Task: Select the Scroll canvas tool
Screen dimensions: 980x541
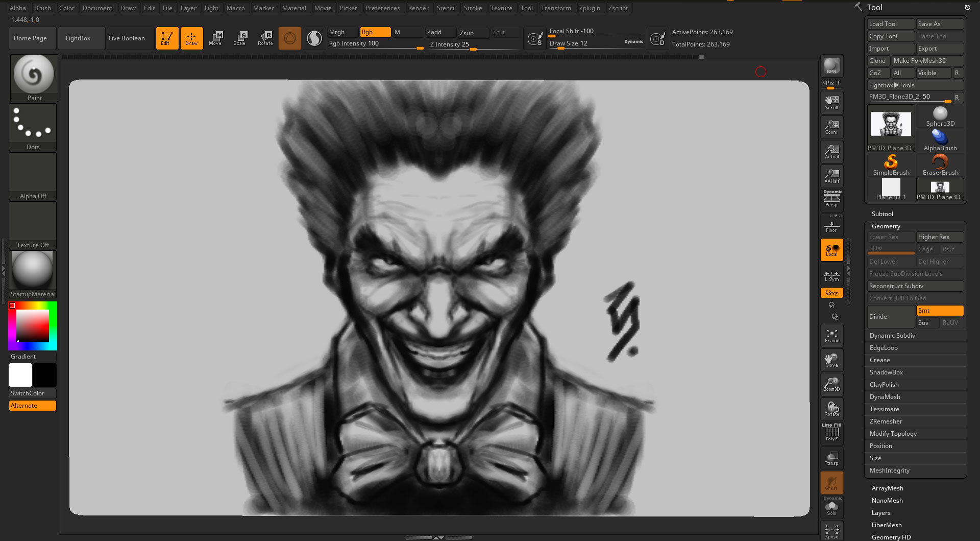Action: point(831,103)
